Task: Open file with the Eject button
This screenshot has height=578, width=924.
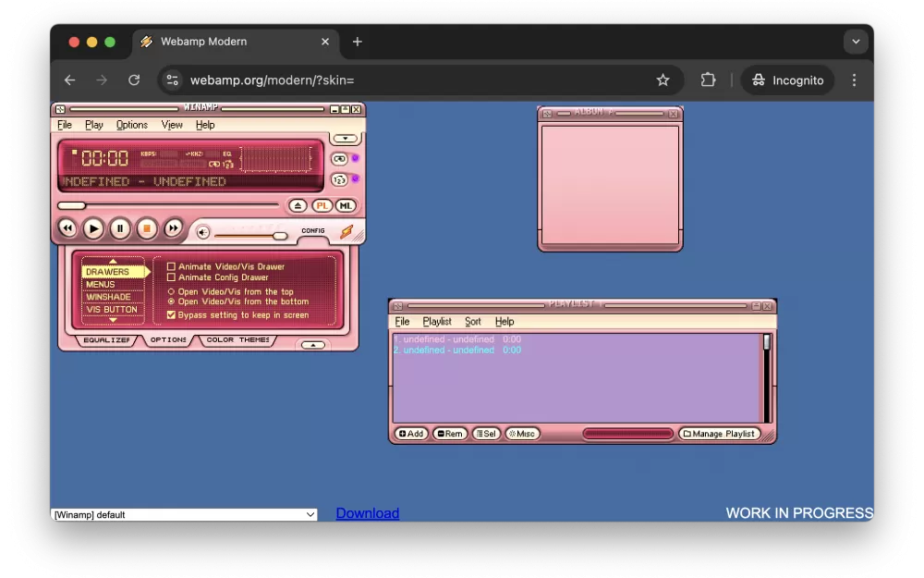Action: click(298, 205)
